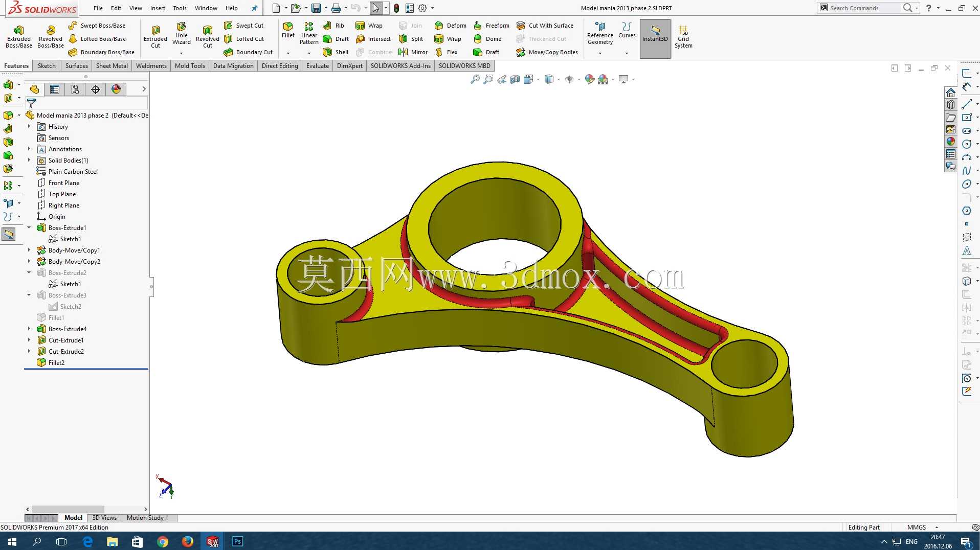
Task: Click the feature tree horizontal scrollbar
Action: coord(68,509)
